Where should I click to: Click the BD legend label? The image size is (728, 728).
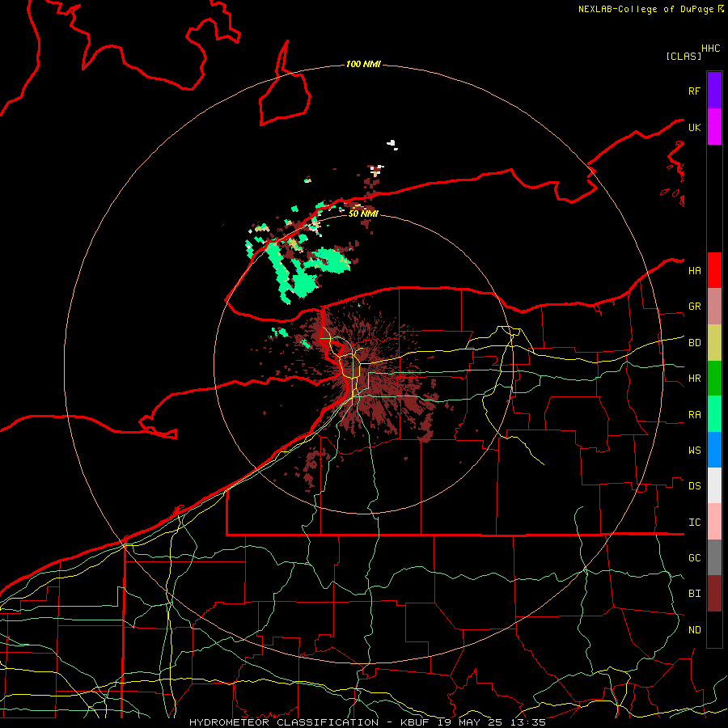pos(694,343)
